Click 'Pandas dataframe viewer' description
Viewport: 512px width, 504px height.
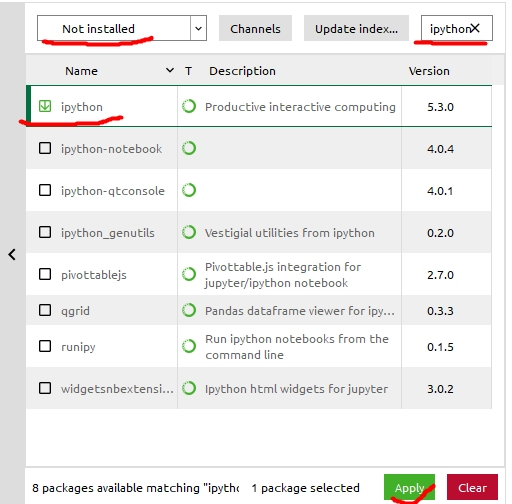[x=300, y=311]
